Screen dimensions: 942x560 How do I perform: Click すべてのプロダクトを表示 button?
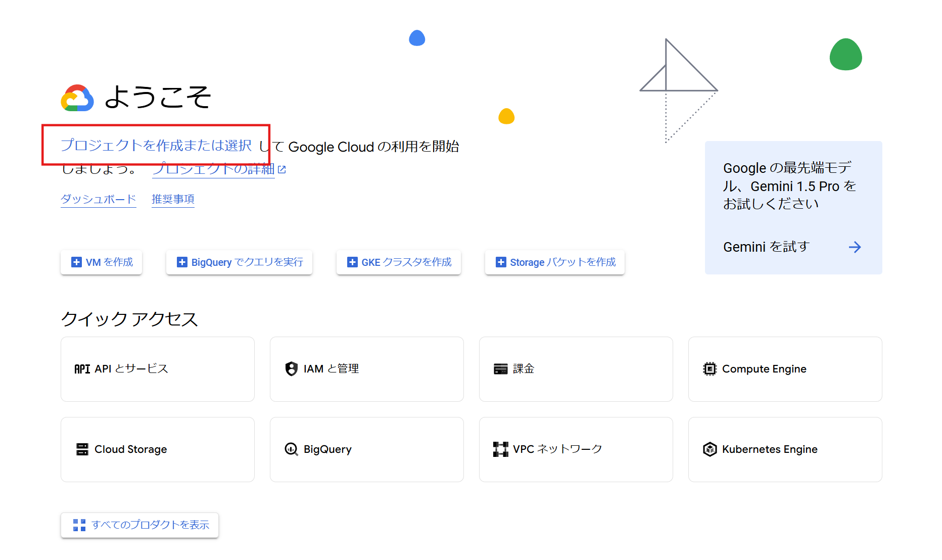(139, 525)
